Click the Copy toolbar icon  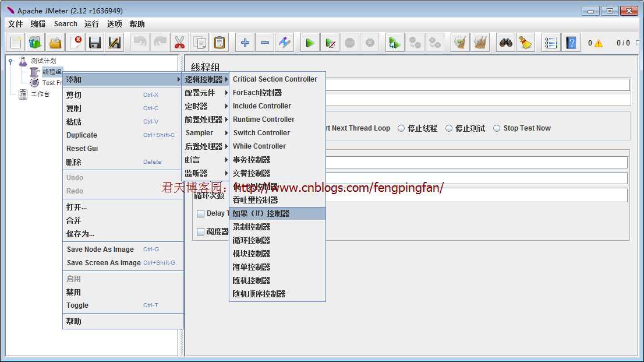tap(200, 43)
